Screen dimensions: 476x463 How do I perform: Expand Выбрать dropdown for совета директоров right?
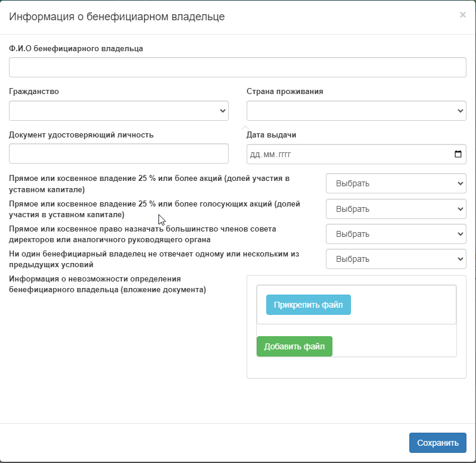coord(396,234)
